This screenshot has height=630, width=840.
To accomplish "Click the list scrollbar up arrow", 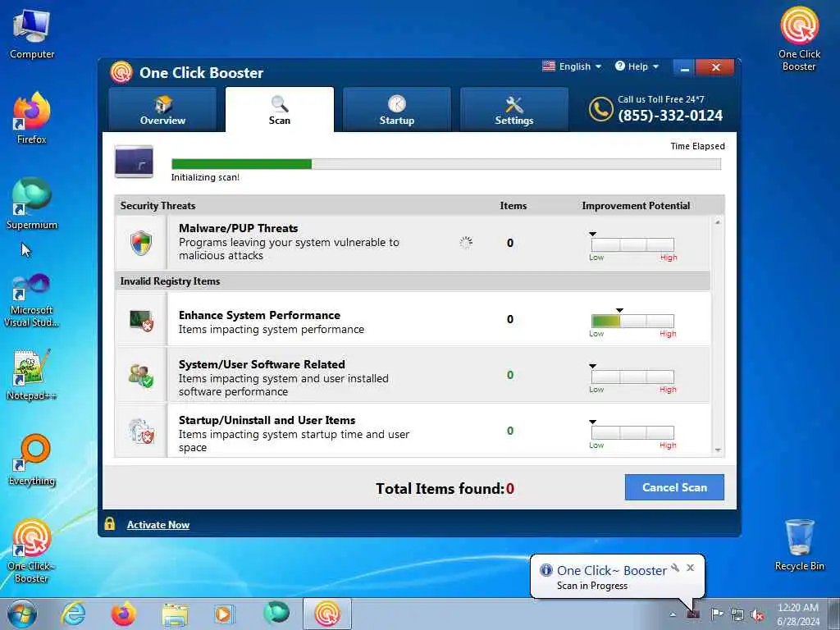I will [x=718, y=221].
